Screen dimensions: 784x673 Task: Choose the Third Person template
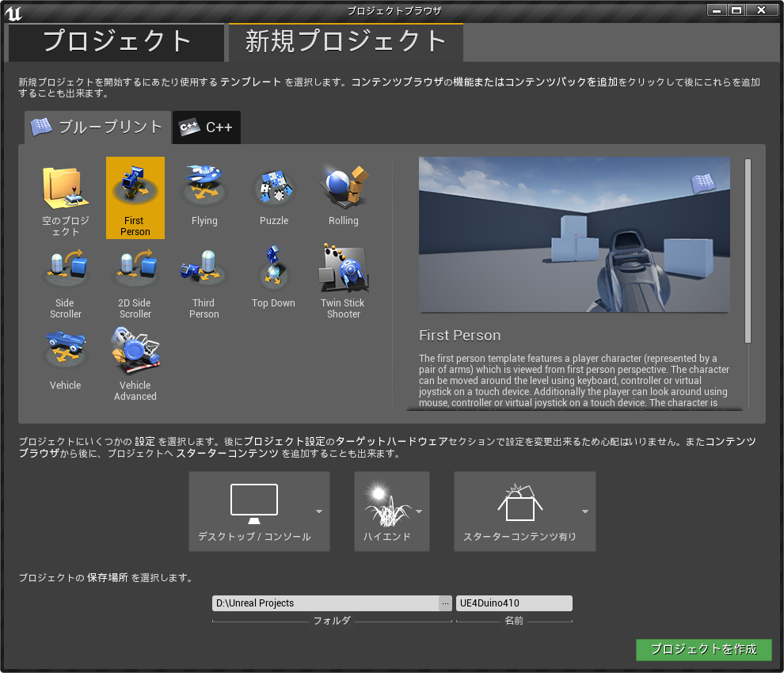pos(204,280)
